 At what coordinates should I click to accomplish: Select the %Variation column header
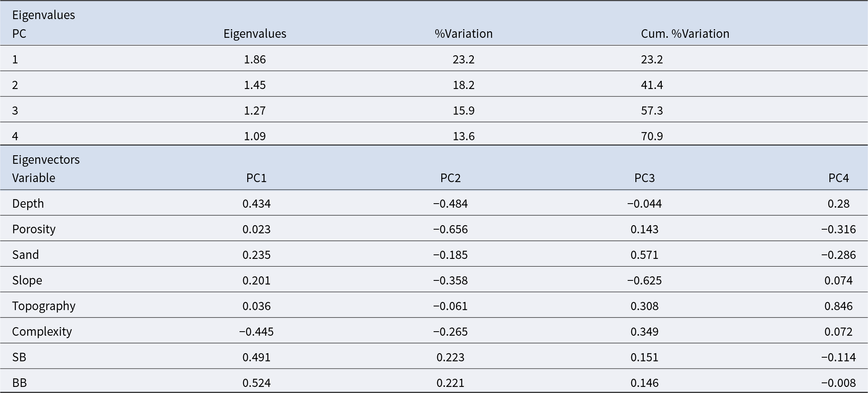[464, 34]
